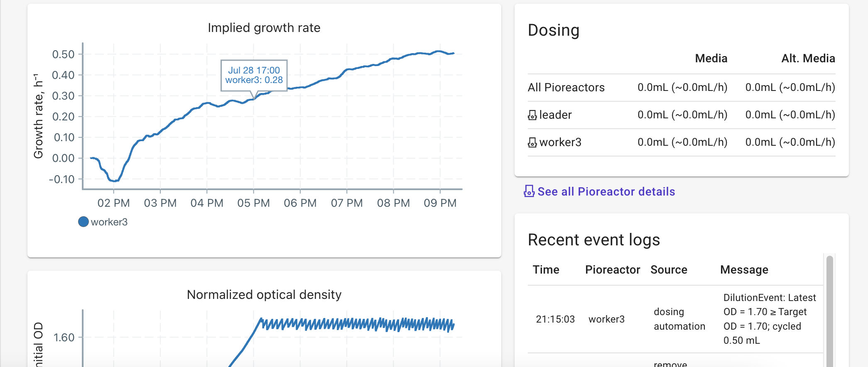
Task: Click the Message column header
Action: (x=744, y=269)
